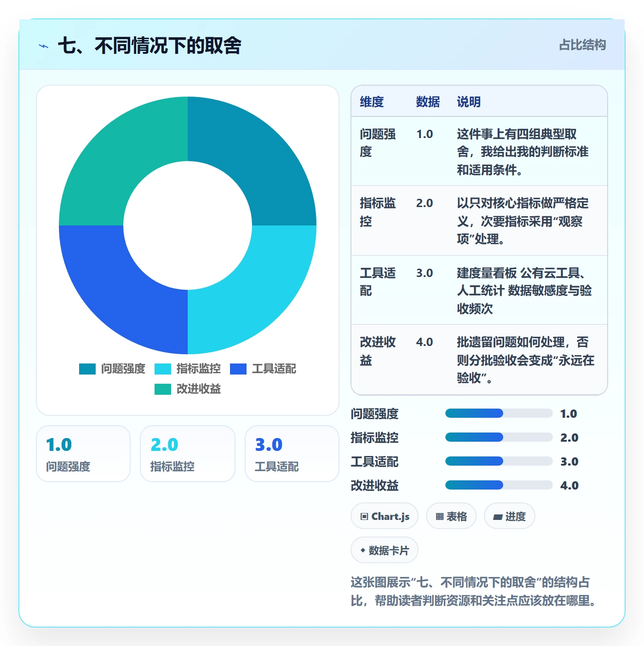The width and height of the screenshot is (644, 646).
Task: Click the 指标监控 legend color swatch
Action: (163, 369)
